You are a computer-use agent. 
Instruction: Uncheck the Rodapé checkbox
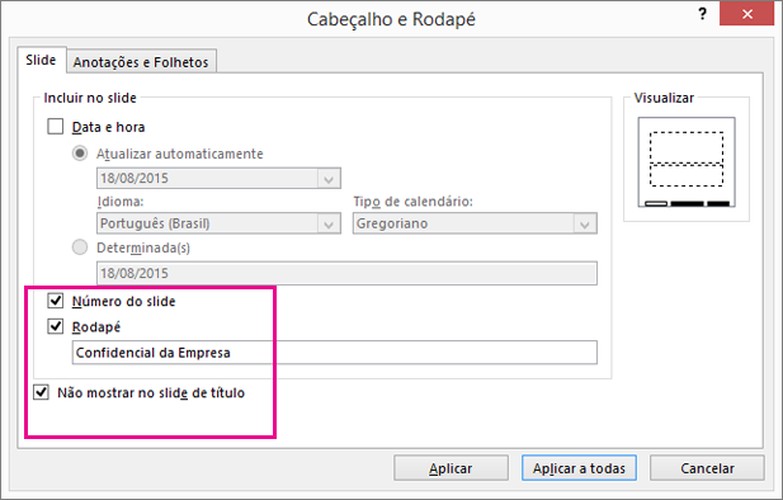(56, 327)
